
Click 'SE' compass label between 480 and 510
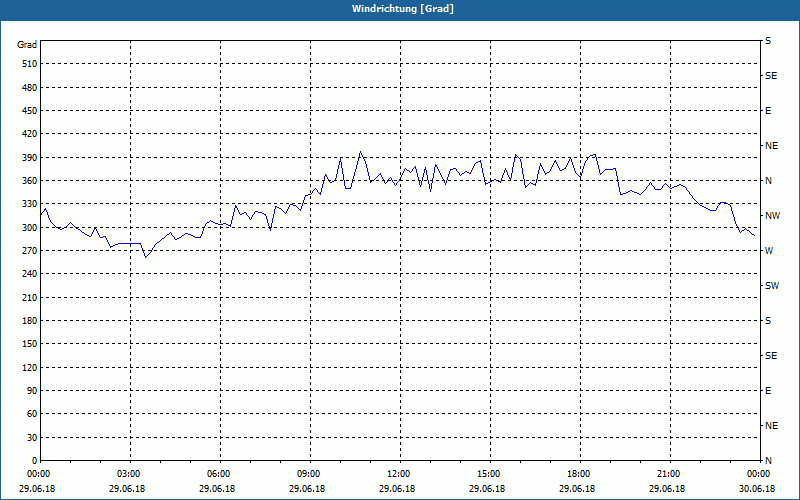771,76
